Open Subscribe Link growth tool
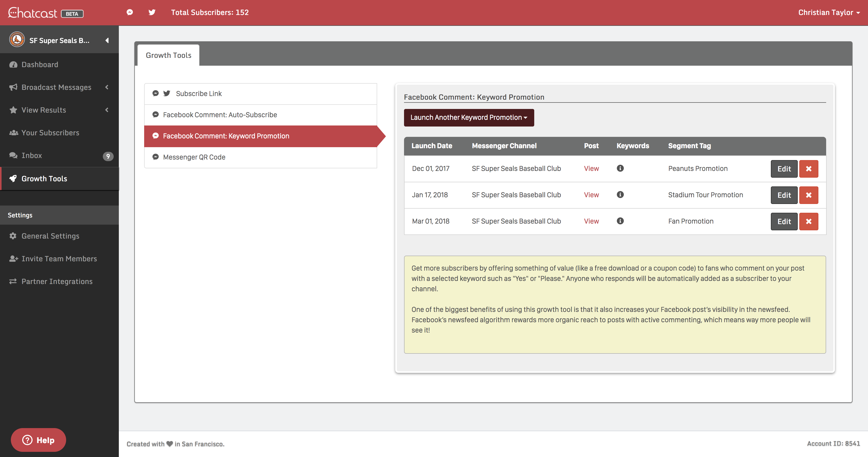 [x=198, y=94]
